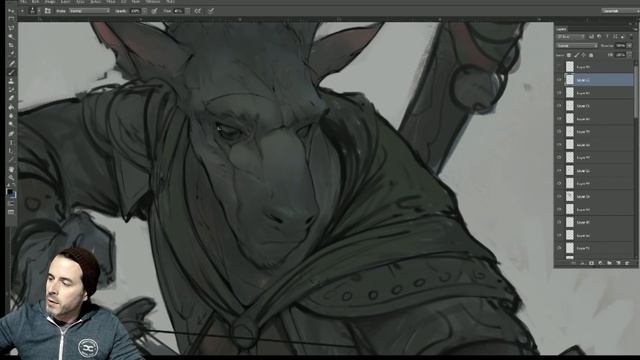Click the brush Opacity value field
The height and width of the screenshot is (360, 640).
pos(136,11)
